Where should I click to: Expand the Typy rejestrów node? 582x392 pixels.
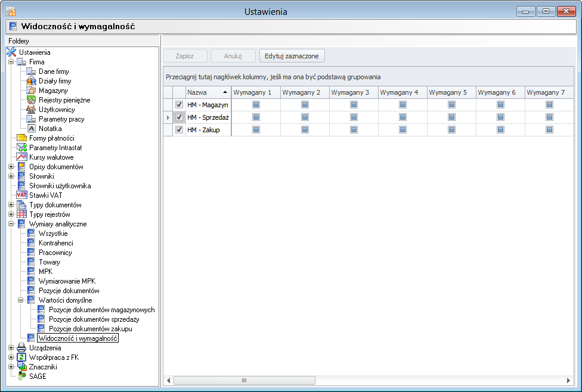pos(11,214)
